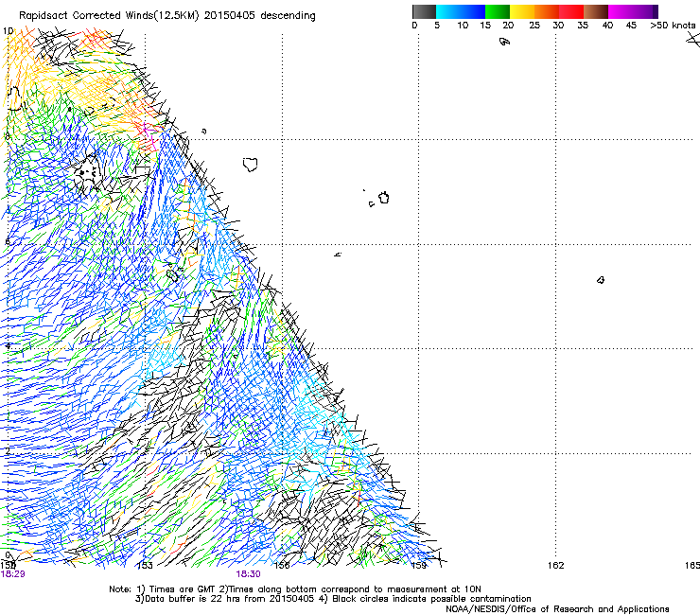Click the small island outline near 163E
The image size is (700, 615).
click(x=601, y=280)
